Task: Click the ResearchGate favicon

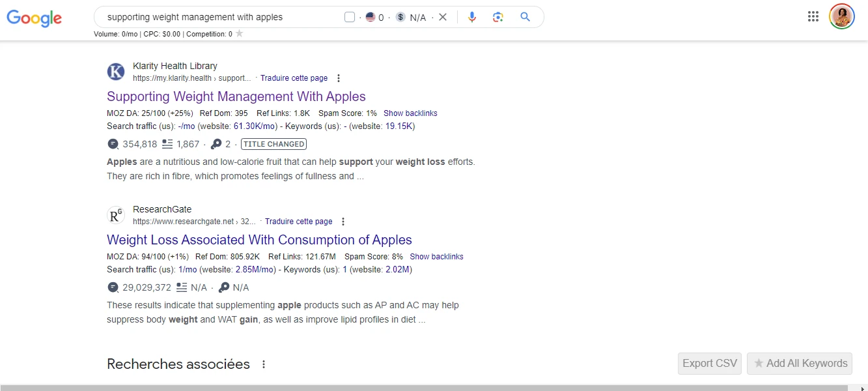Action: 116,215
